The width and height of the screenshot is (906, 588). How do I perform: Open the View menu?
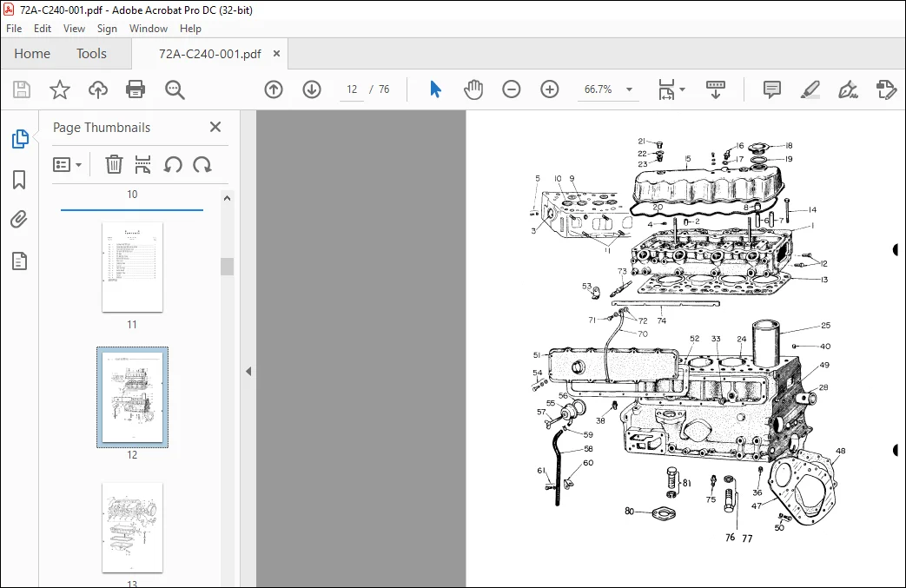tap(74, 29)
